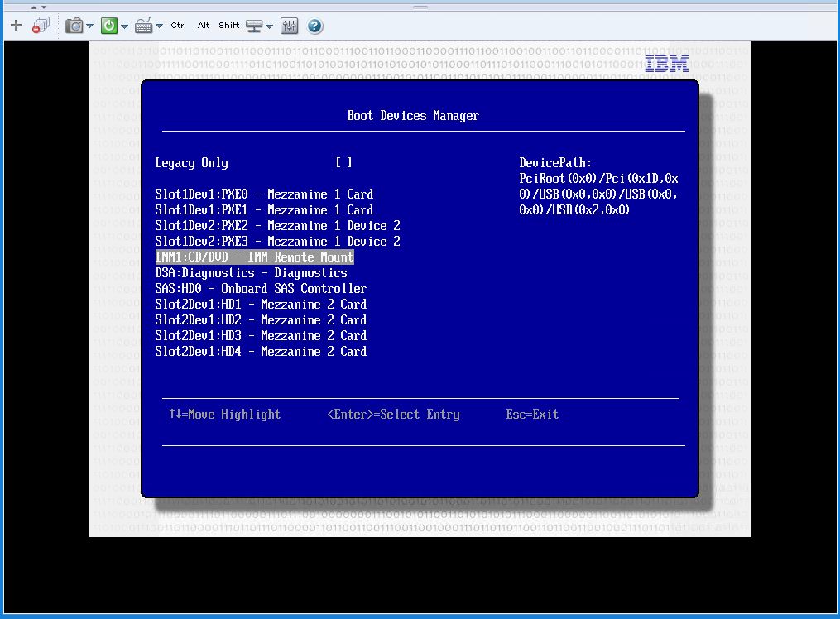Open the virtual keyboard icon
Image resolution: width=840 pixels, height=619 pixels.
(x=144, y=25)
